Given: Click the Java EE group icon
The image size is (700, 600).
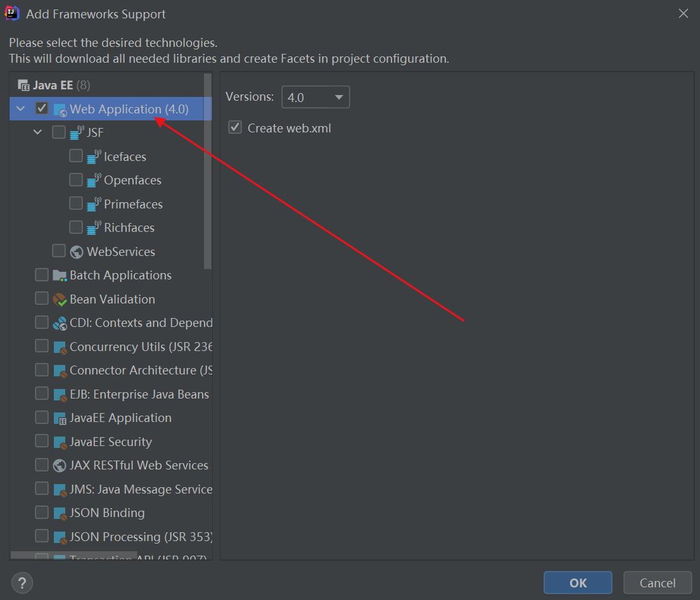Looking at the screenshot, I should coord(23,85).
